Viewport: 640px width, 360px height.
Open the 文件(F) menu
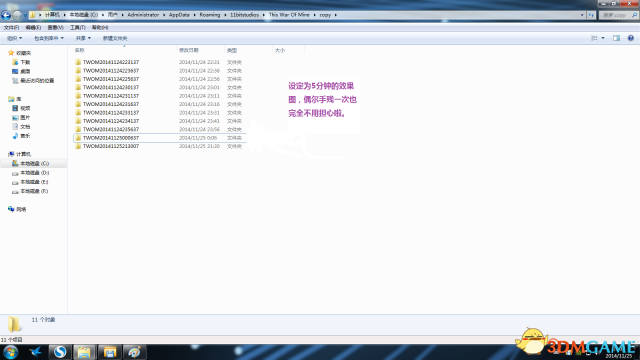click(x=11, y=27)
